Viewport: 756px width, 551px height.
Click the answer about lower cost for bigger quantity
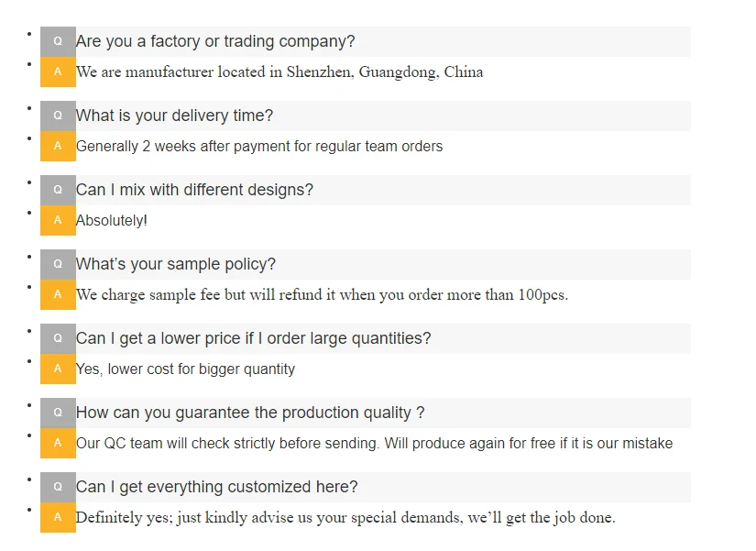tap(185, 369)
